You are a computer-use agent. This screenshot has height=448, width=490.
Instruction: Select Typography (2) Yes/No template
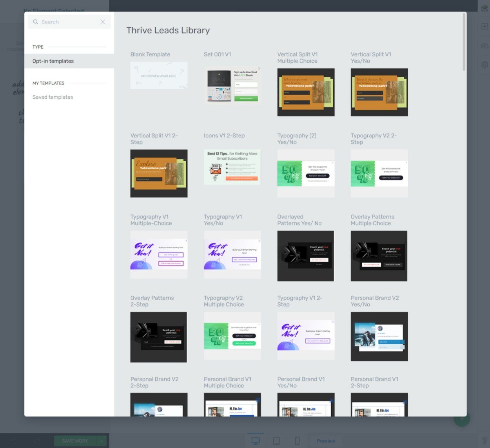tap(306, 173)
